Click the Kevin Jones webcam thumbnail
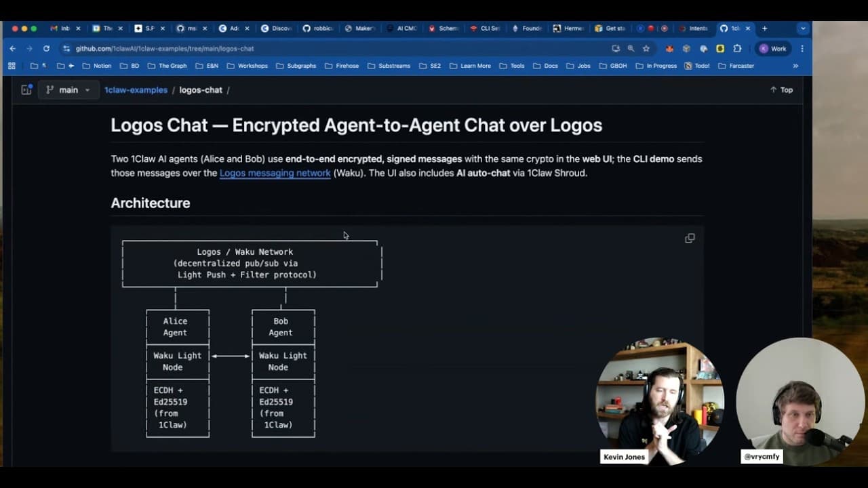Image resolution: width=868 pixels, height=488 pixels. [659, 401]
